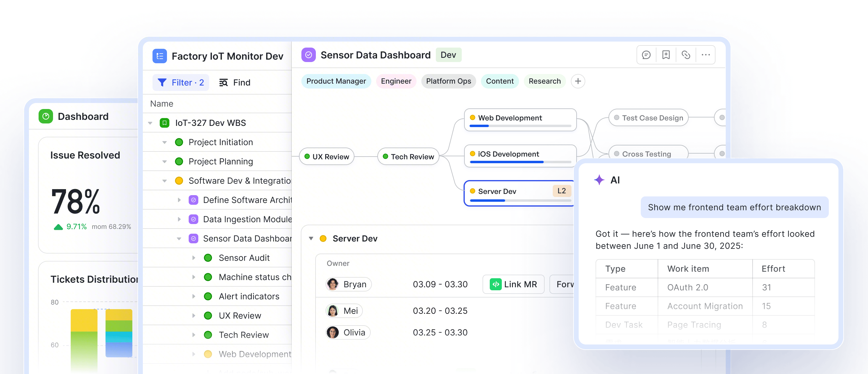The height and width of the screenshot is (374, 868).
Task: Collapse the Sensor Data Dashboard tree row
Action: pyautogui.click(x=179, y=239)
